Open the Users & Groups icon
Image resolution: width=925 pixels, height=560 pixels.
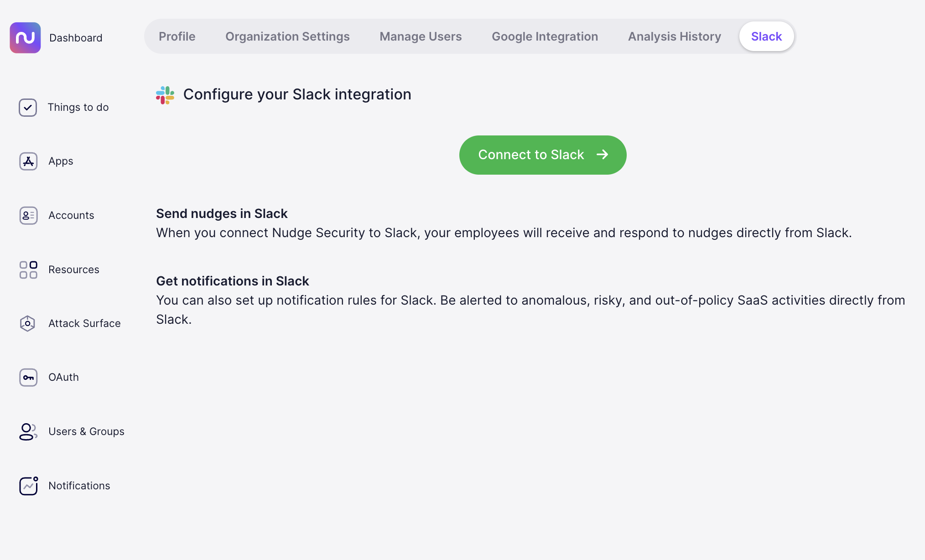28,431
